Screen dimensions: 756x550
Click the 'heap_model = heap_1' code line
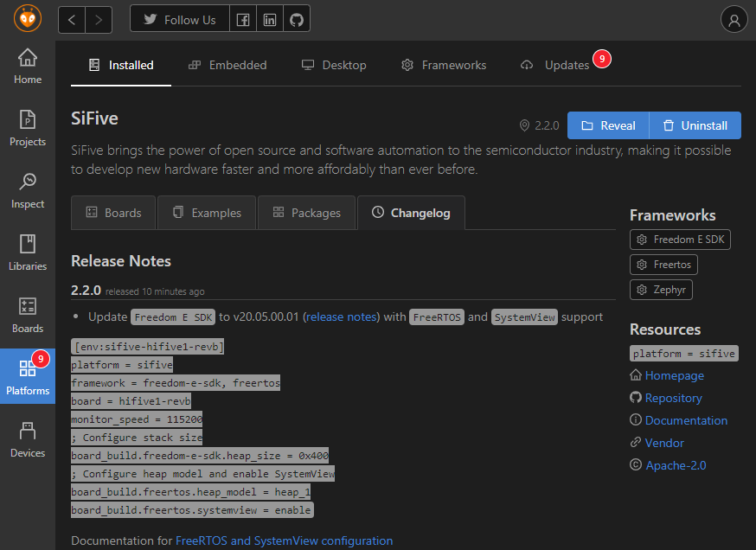[191, 492]
